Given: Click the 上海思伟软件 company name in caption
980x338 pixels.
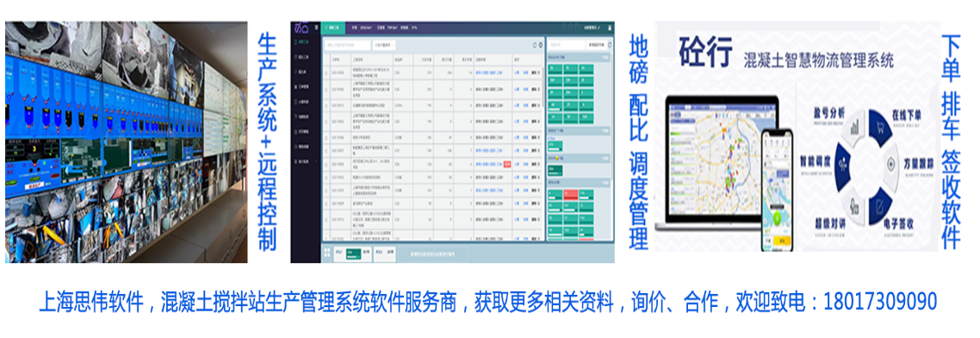Looking at the screenshot, I should [91, 303].
